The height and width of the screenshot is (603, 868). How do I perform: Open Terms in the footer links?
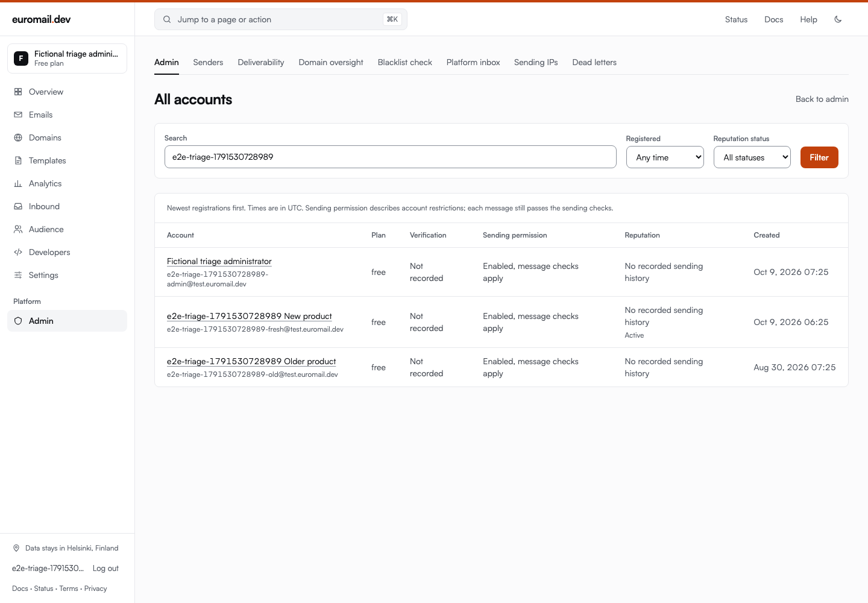point(69,589)
